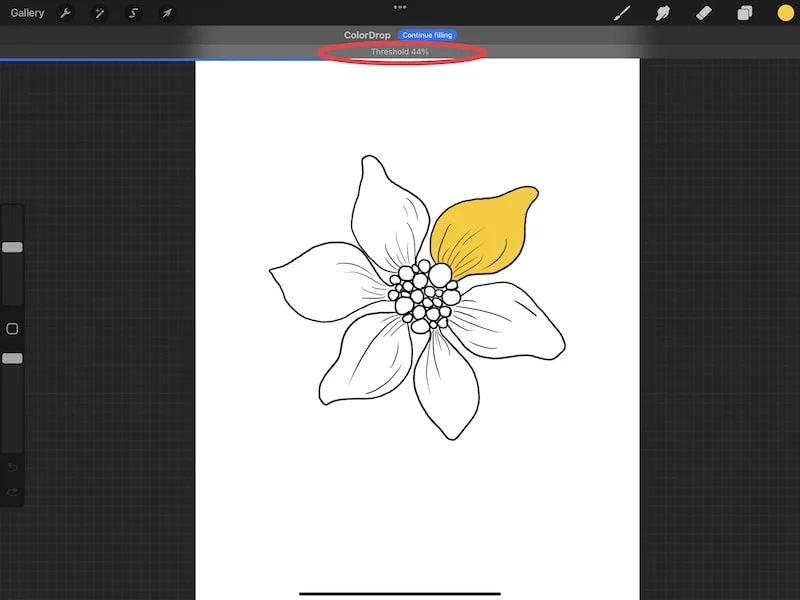
Task: Select the Paint brush tool
Action: pyautogui.click(x=621, y=13)
